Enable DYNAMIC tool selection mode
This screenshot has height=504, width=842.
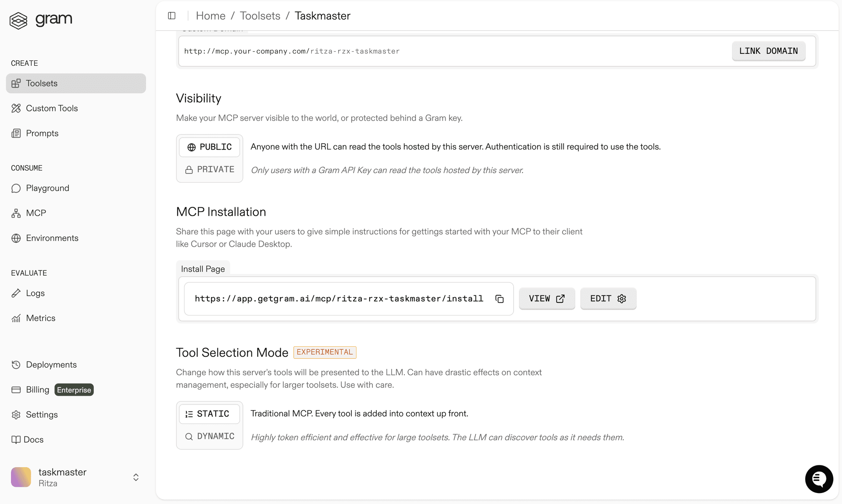pos(210,436)
